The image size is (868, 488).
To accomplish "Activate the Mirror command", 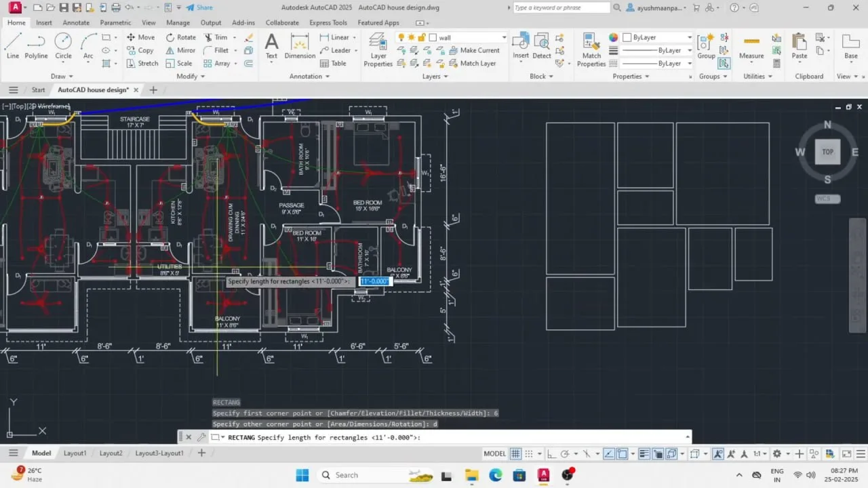I will click(180, 50).
